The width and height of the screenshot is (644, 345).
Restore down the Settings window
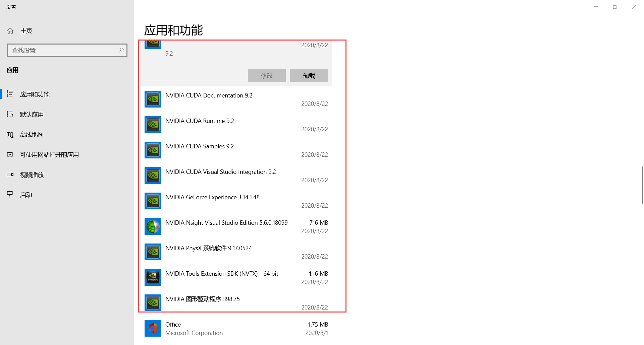(615, 7)
